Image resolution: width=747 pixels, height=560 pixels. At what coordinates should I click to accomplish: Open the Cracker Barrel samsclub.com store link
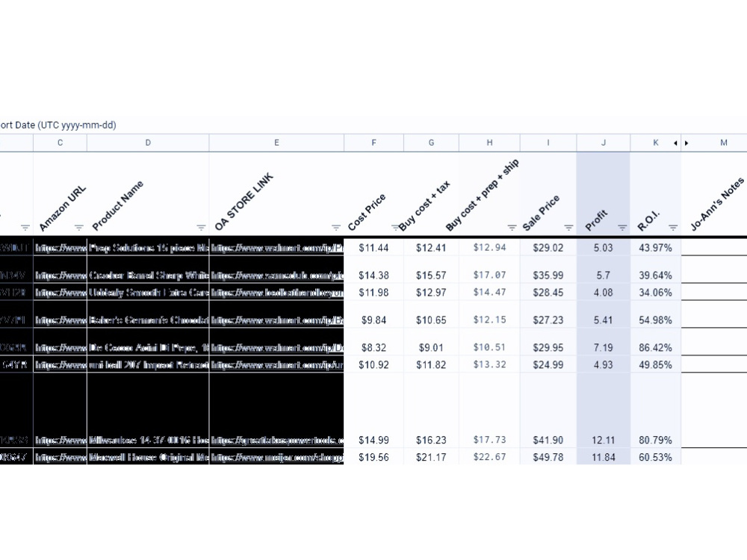coord(277,276)
